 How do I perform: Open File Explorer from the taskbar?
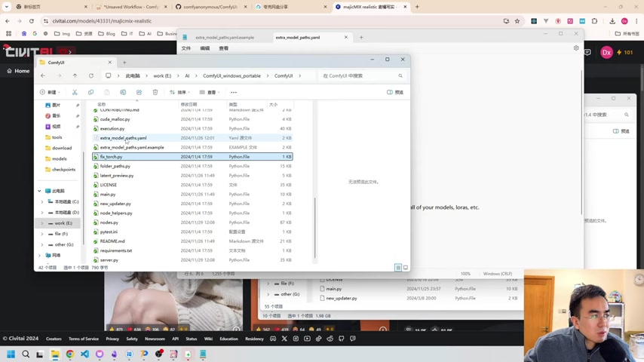tap(55, 354)
